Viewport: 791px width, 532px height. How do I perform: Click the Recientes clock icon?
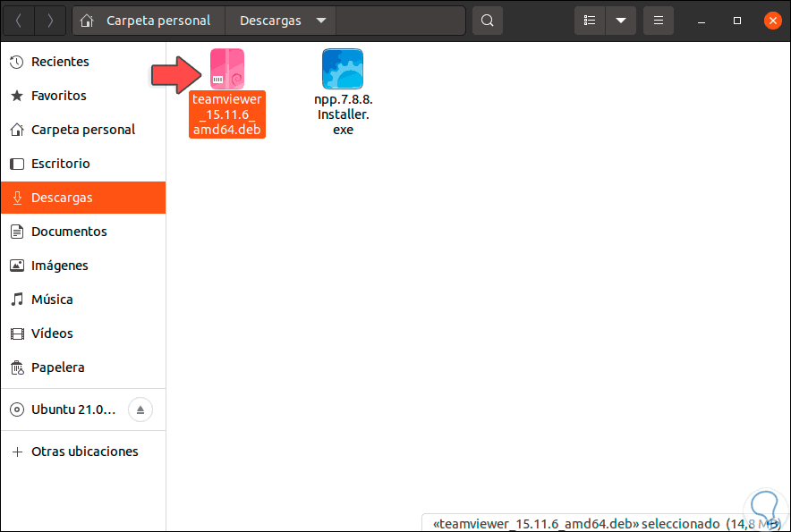click(17, 62)
